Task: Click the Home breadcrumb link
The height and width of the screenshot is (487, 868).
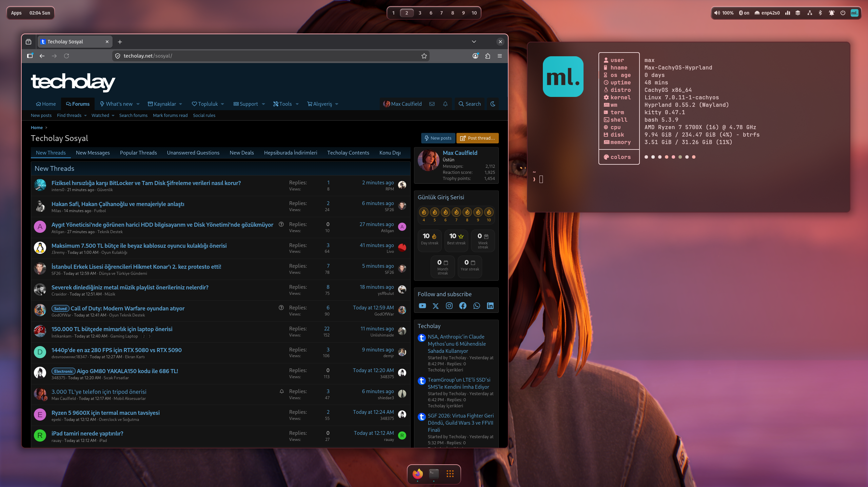Action: point(37,128)
